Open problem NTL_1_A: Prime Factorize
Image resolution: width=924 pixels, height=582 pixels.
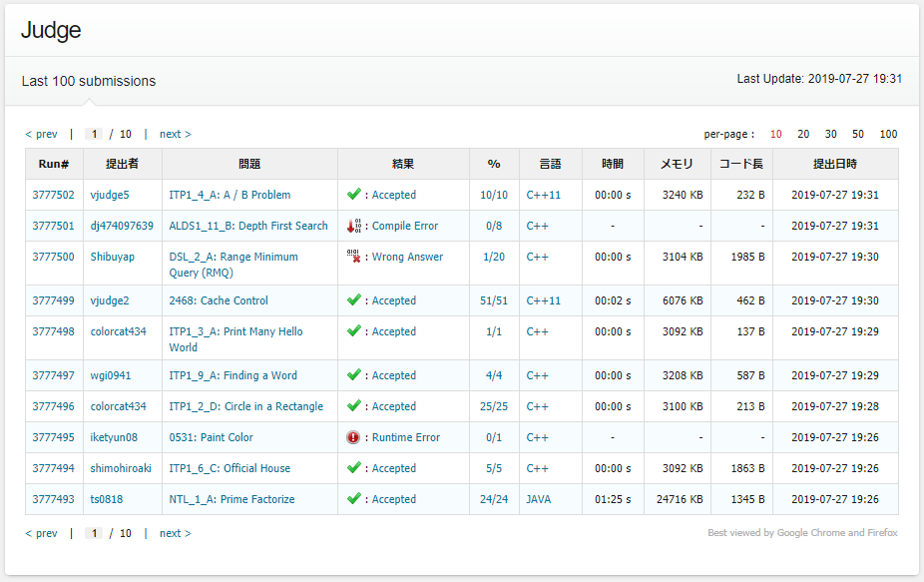pos(231,499)
